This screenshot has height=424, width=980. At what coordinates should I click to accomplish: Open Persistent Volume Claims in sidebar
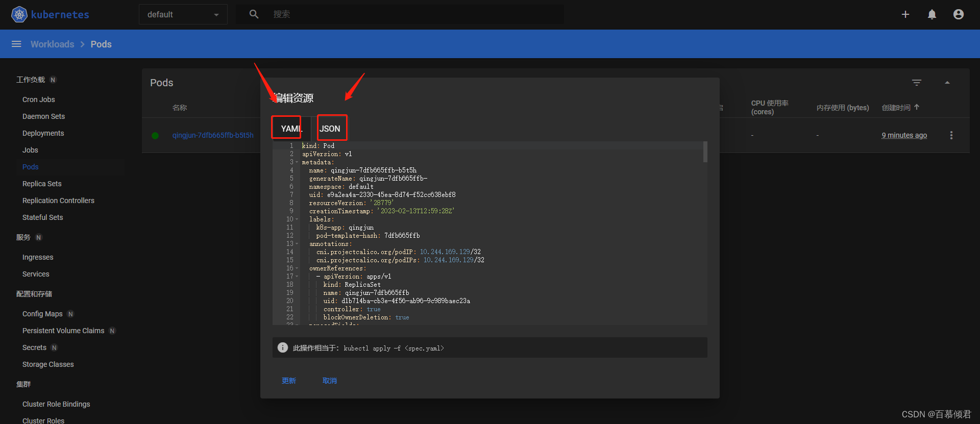click(63, 331)
